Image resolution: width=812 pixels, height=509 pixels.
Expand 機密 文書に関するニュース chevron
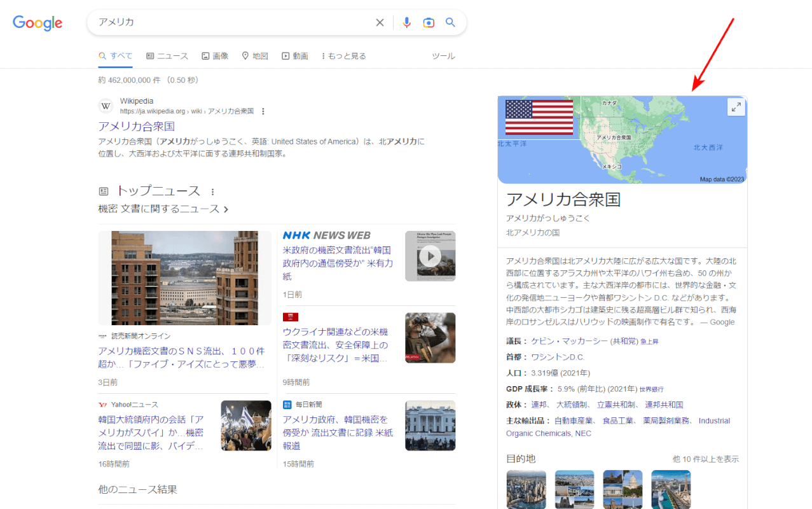(226, 209)
